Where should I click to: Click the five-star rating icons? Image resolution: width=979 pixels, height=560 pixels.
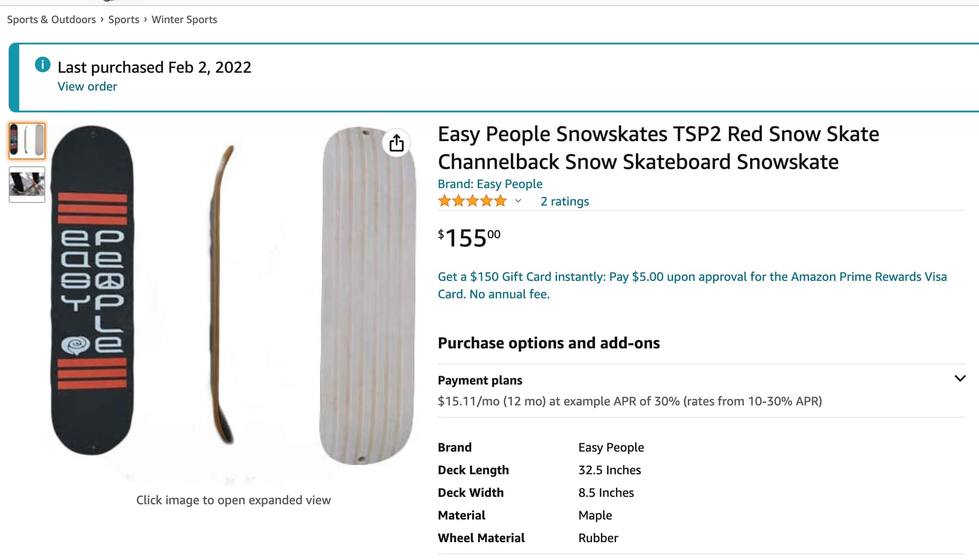pyautogui.click(x=472, y=201)
